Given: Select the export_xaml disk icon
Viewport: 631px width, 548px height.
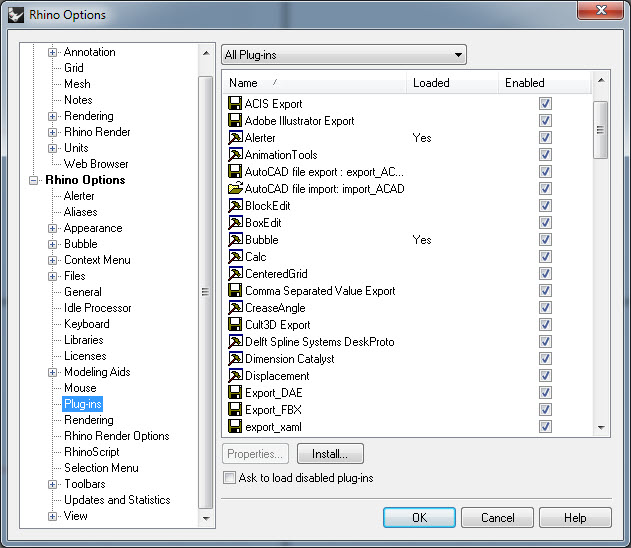Looking at the screenshot, I should pos(235,426).
